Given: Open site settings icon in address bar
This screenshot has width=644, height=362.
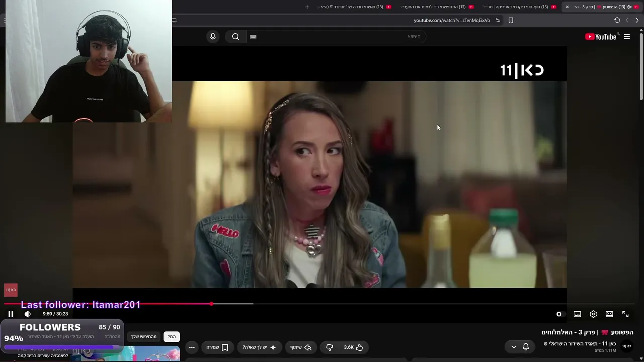Looking at the screenshot, I should pyautogui.click(x=498, y=20).
